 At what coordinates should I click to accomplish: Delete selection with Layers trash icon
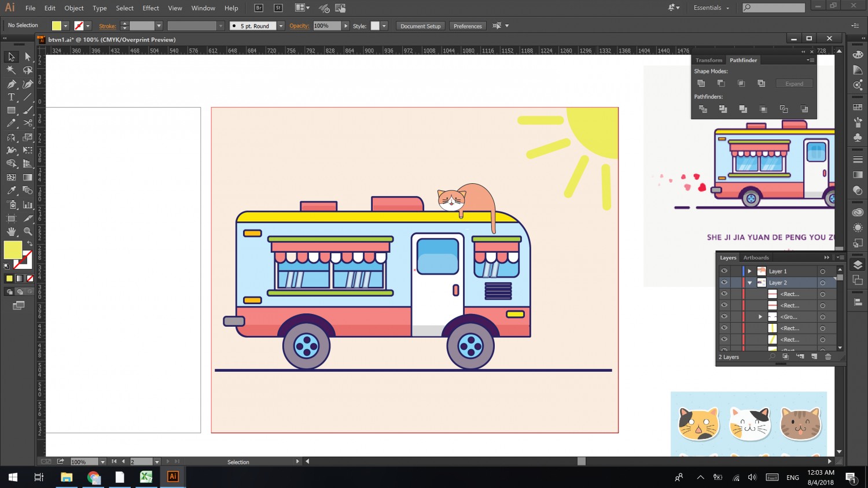(828, 357)
